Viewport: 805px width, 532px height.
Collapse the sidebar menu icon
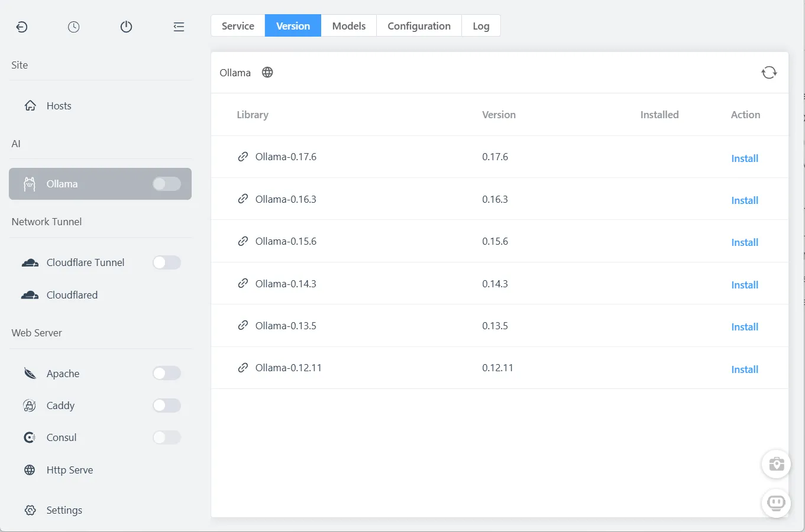point(179,27)
